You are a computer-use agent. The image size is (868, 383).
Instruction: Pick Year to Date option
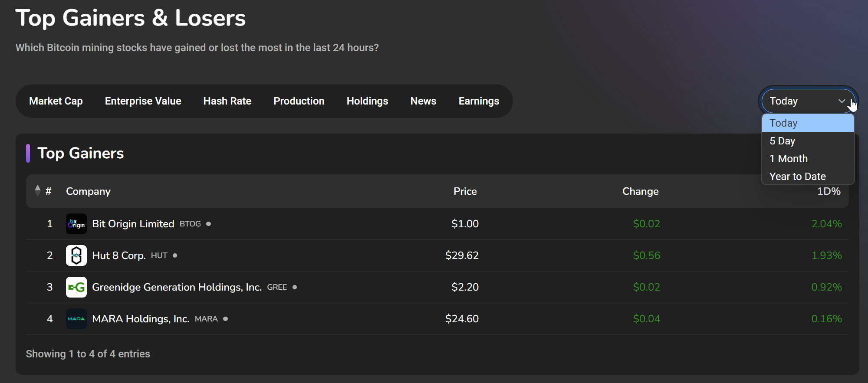point(797,177)
